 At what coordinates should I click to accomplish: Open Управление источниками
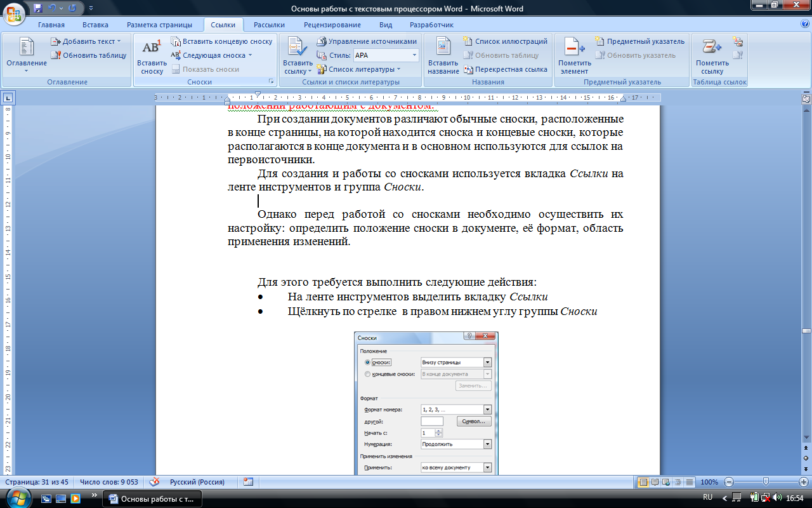pos(367,41)
